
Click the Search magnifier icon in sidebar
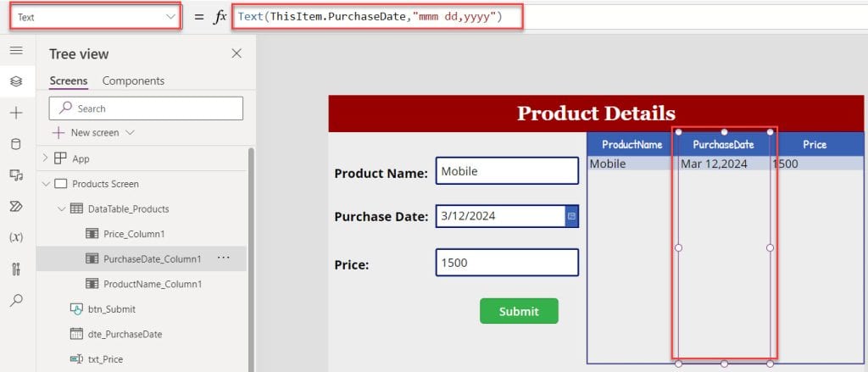(16, 301)
